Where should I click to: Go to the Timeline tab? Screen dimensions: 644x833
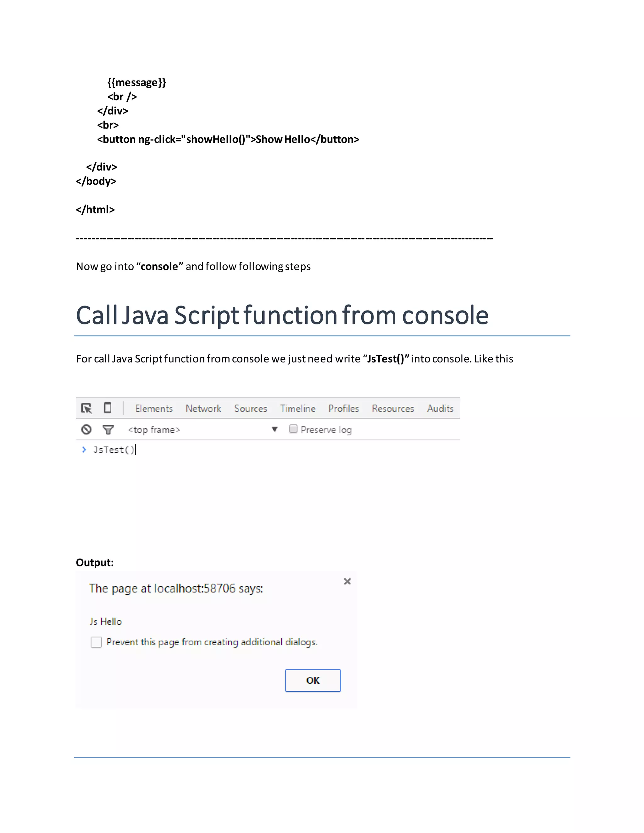[x=297, y=409]
